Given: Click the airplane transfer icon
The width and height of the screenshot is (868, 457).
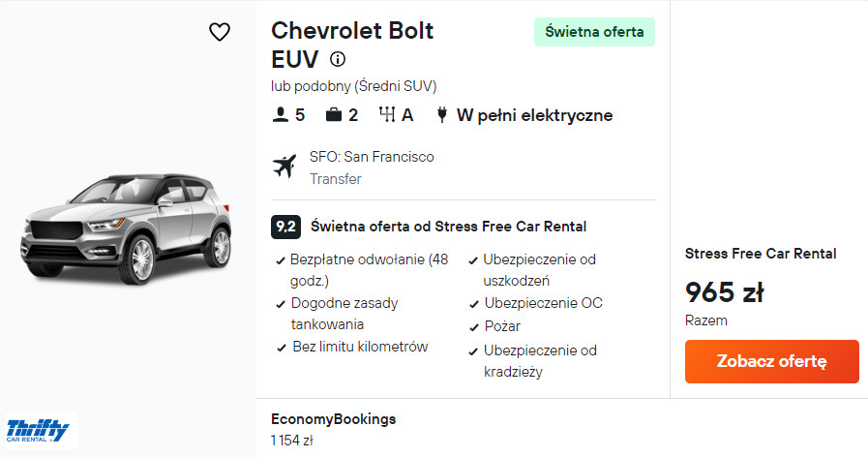Looking at the screenshot, I should (284, 167).
